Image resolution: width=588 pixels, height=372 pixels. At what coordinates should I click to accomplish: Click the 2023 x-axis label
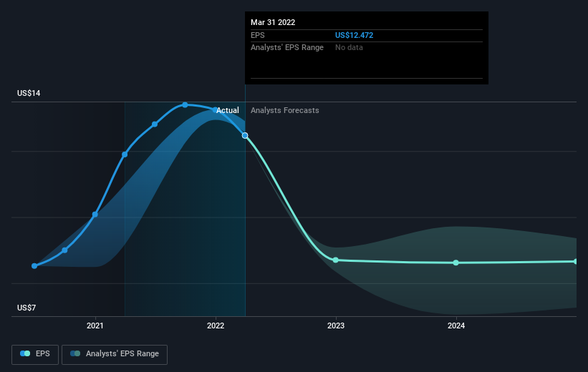(336, 325)
